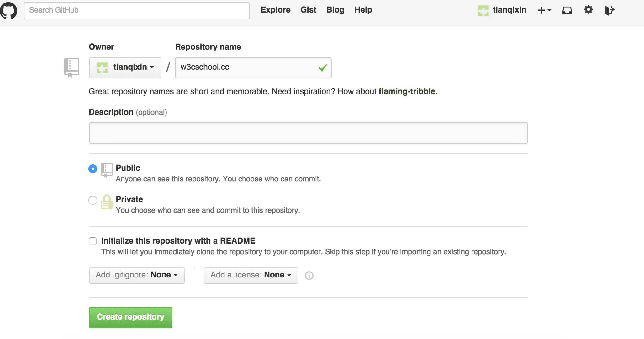Click the license info icon
644x339 pixels.
[309, 276]
